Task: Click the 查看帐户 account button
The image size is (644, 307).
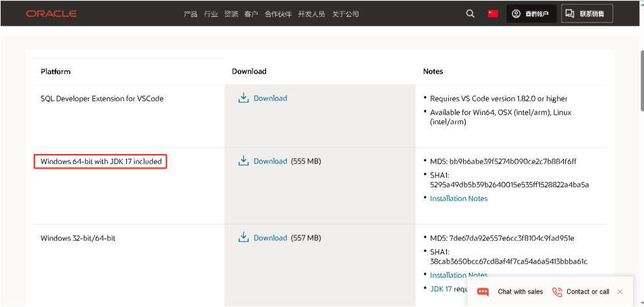Action: tap(531, 14)
